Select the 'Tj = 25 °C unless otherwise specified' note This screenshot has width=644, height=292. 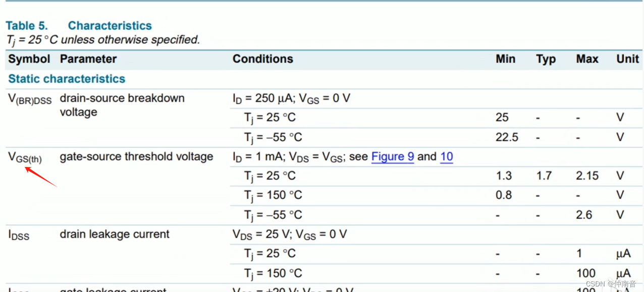[103, 40]
